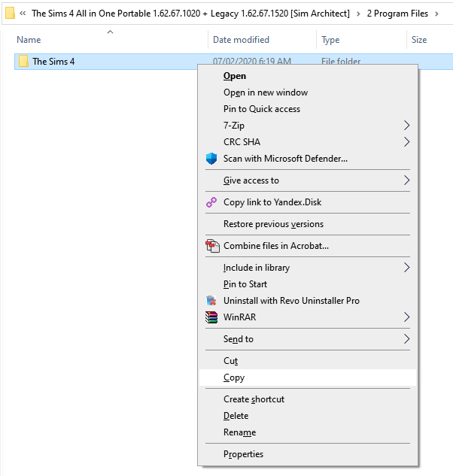Expand the CRC SHA submenu arrow
Viewport: 453px width, 476px height.
click(x=406, y=142)
